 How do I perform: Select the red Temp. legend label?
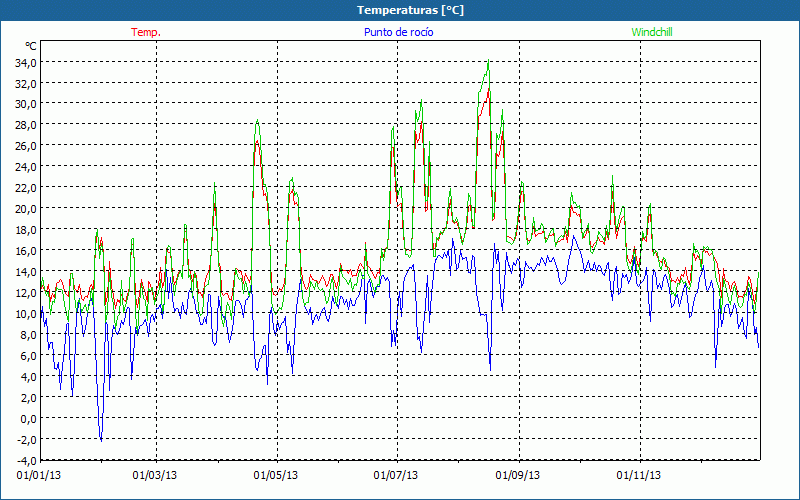click(x=146, y=32)
